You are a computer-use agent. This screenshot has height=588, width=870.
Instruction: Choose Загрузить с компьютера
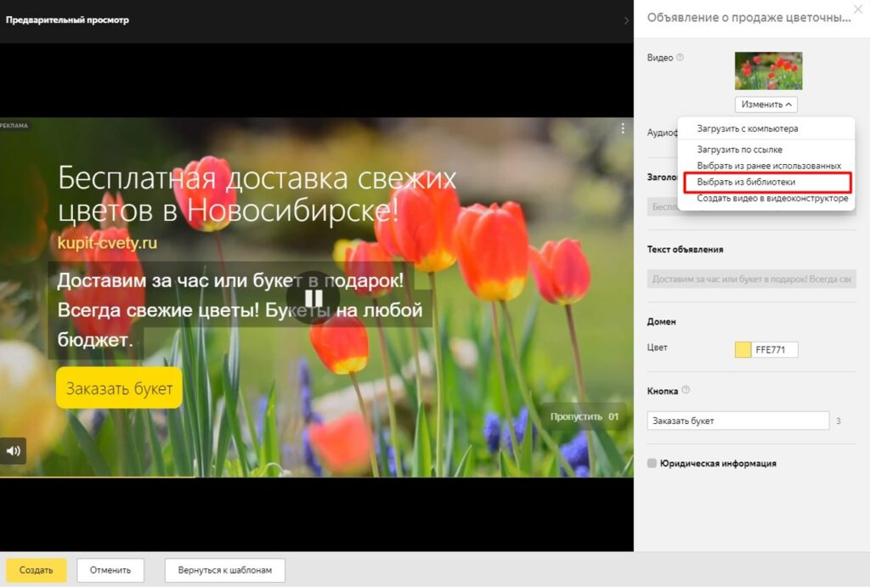(x=747, y=128)
